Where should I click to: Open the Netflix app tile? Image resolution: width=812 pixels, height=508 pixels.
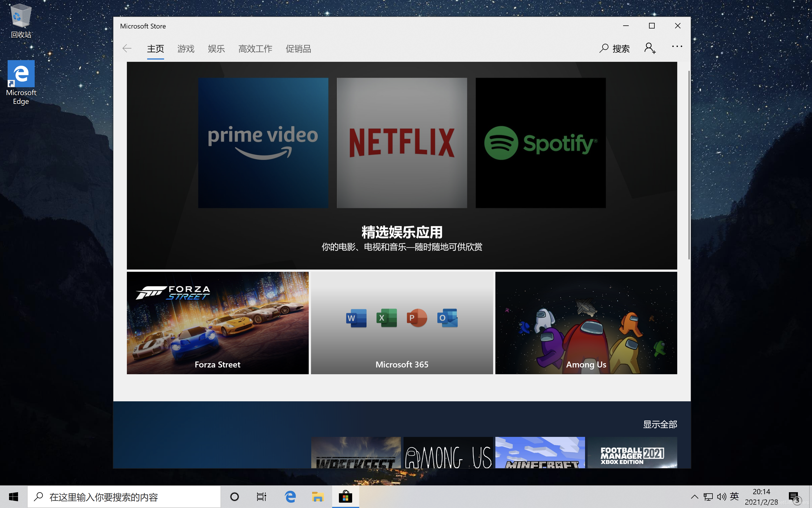402,143
